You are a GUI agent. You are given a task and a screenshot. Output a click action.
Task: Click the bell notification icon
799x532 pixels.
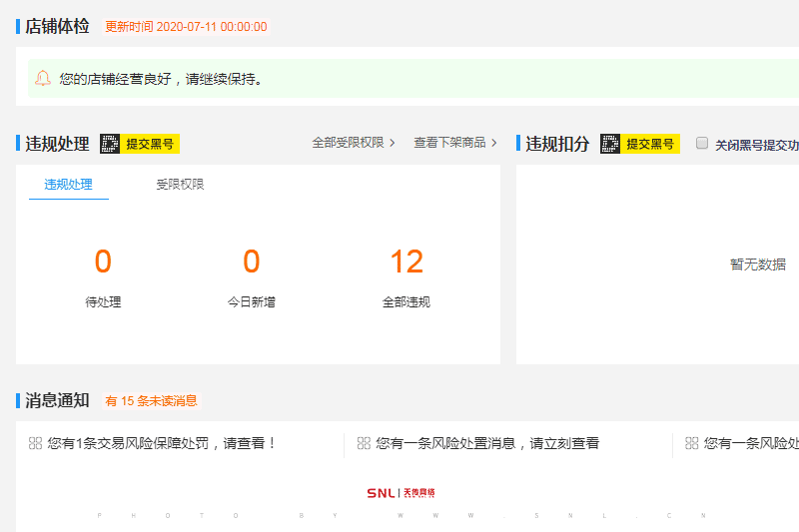coord(43,79)
